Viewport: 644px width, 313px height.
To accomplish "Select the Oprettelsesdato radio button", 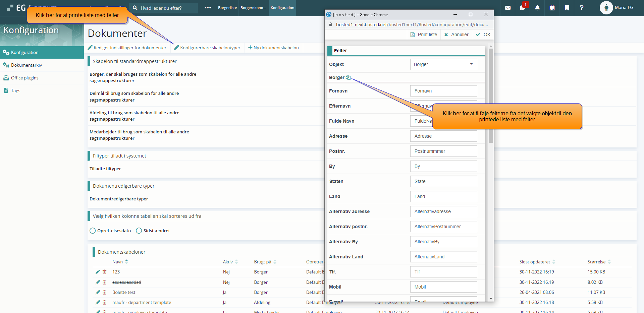I will [93, 231].
